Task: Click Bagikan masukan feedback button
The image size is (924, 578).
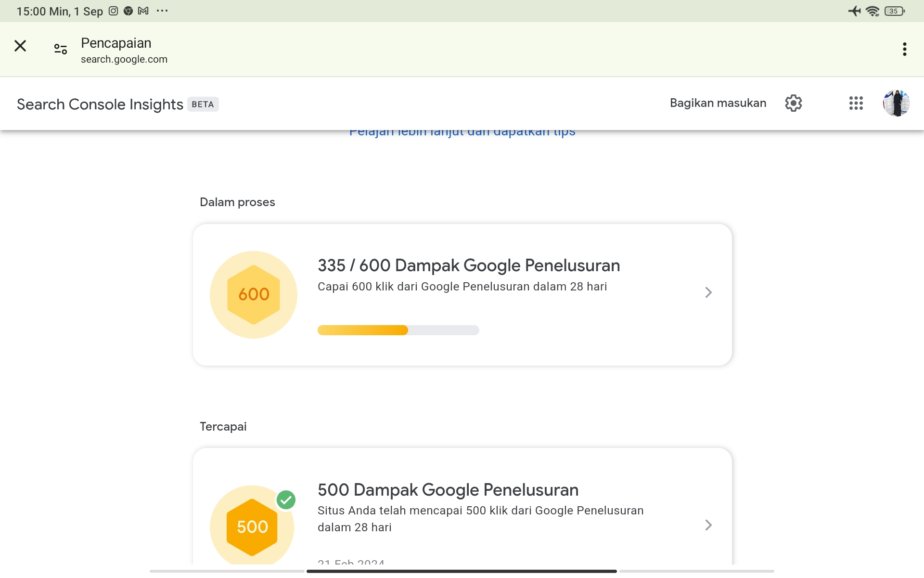Action: (718, 103)
